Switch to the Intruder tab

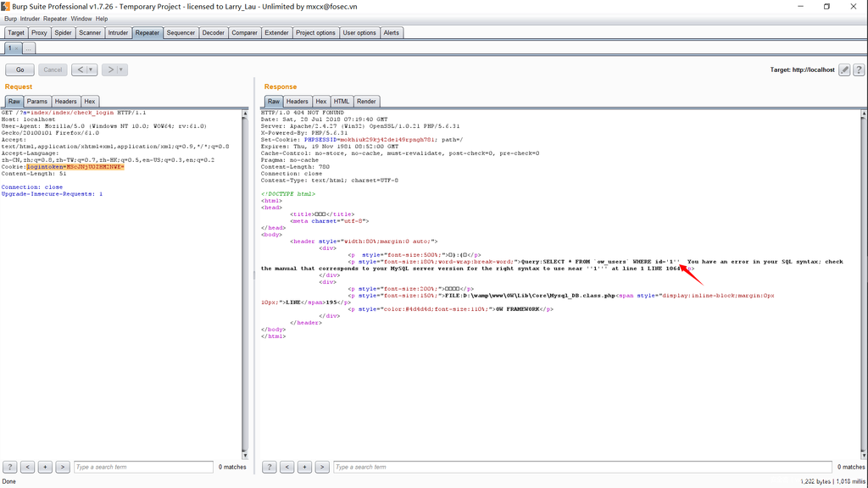pos(118,33)
